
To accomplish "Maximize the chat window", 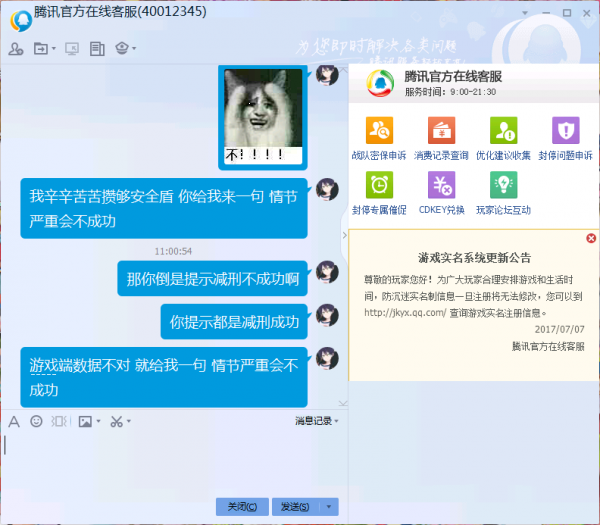I will click(567, 13).
